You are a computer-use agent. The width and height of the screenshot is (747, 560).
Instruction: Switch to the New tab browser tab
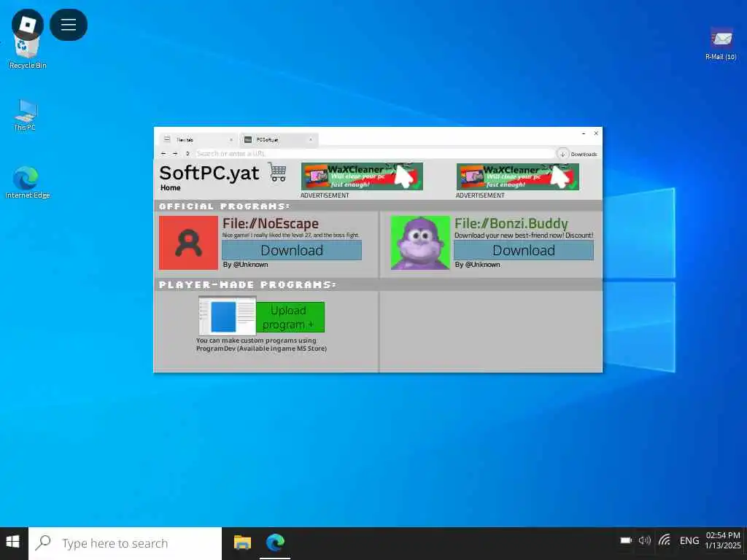198,139
